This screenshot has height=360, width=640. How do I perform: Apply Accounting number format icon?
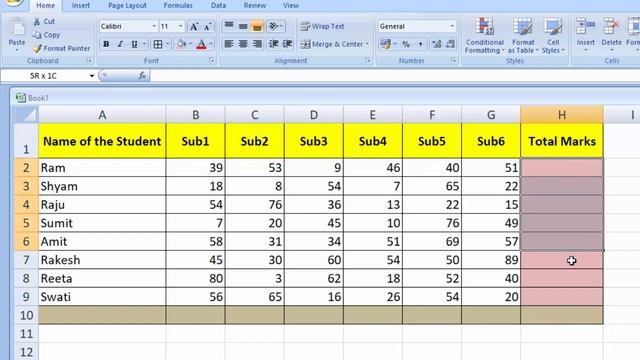(385, 44)
